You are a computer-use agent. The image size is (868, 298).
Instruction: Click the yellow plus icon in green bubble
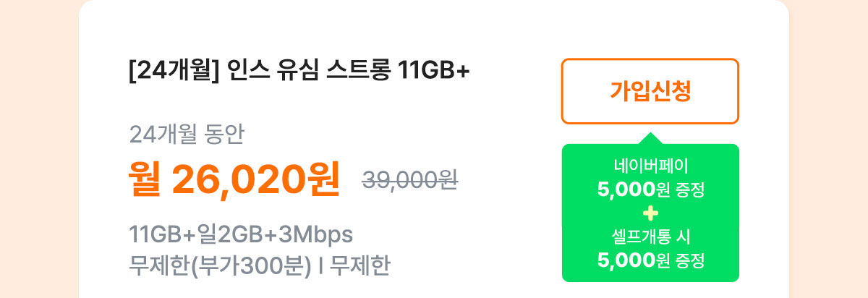[650, 213]
